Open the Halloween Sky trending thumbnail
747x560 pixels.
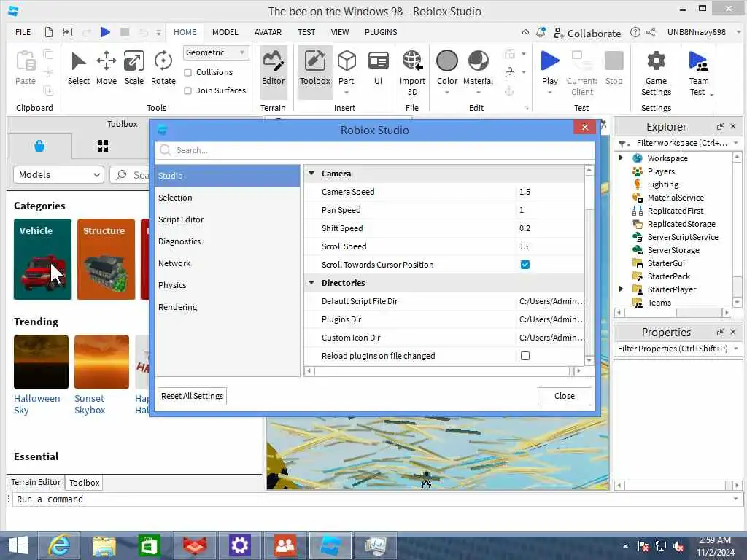click(41, 362)
